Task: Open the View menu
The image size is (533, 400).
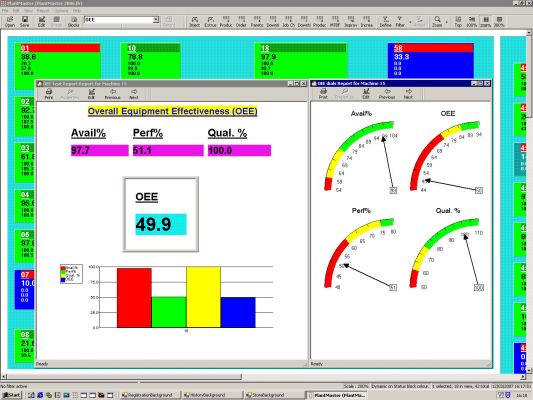Action: 28,11
